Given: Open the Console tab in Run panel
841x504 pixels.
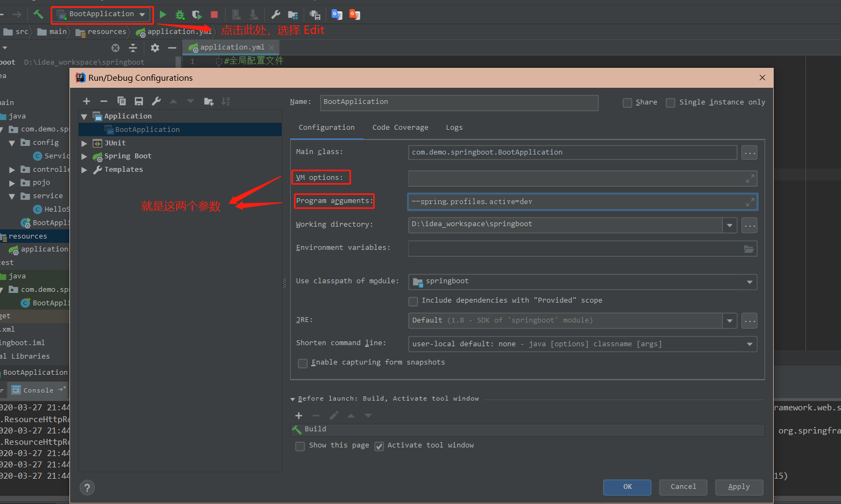Looking at the screenshot, I should 38,390.
